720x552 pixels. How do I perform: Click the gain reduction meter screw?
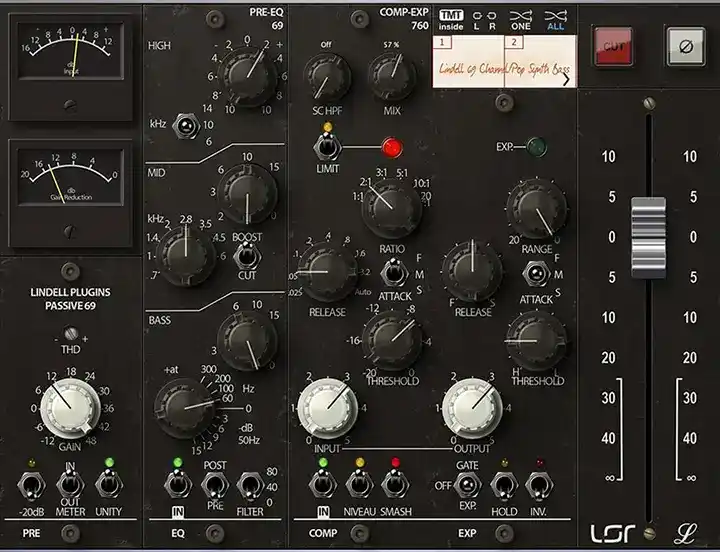70,231
